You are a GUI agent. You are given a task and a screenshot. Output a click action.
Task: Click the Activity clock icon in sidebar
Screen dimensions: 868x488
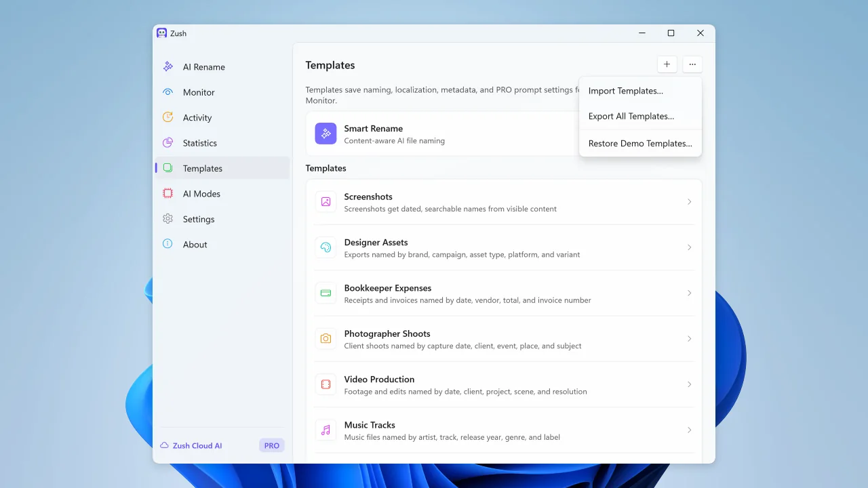[167, 117]
